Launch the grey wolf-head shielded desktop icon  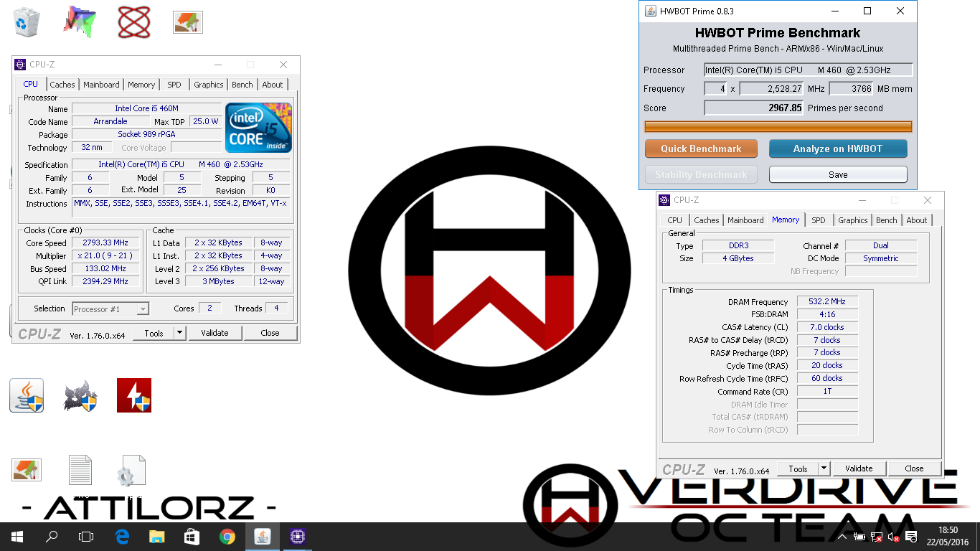(80, 395)
